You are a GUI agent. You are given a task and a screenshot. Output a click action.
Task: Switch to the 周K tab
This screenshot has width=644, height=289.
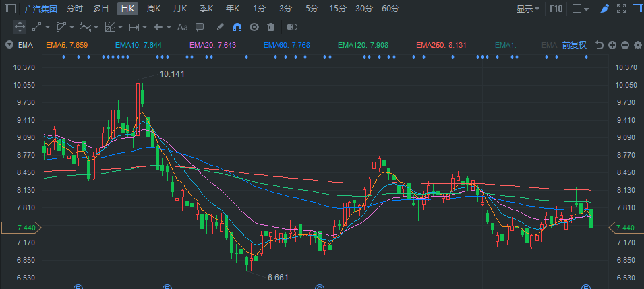(154, 9)
